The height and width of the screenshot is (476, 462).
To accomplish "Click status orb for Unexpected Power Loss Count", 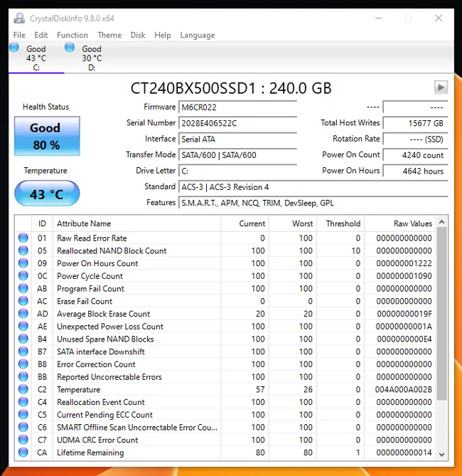I will 23,326.
